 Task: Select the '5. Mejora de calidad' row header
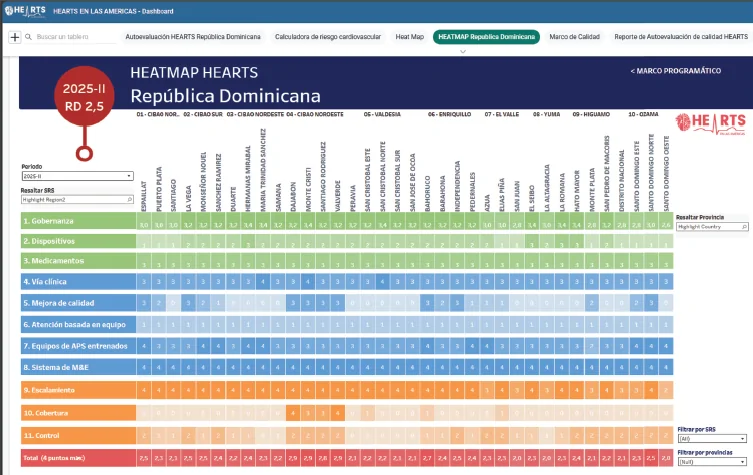[79, 303]
